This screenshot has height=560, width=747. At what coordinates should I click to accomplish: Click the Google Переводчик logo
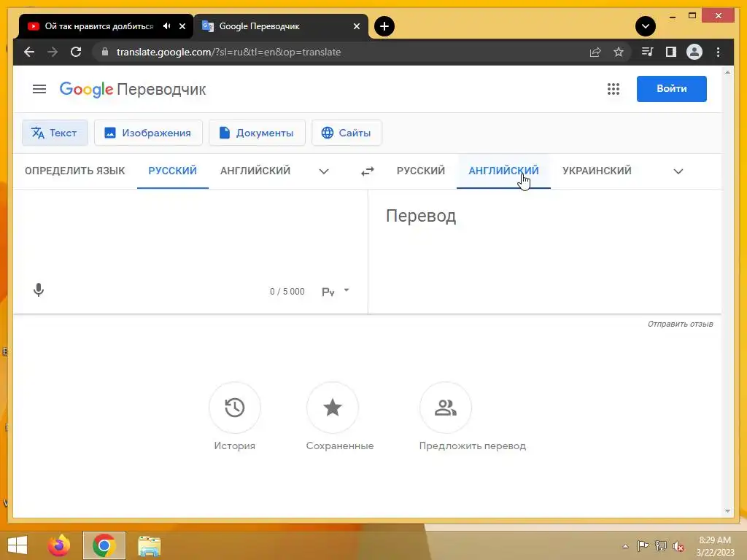click(133, 89)
